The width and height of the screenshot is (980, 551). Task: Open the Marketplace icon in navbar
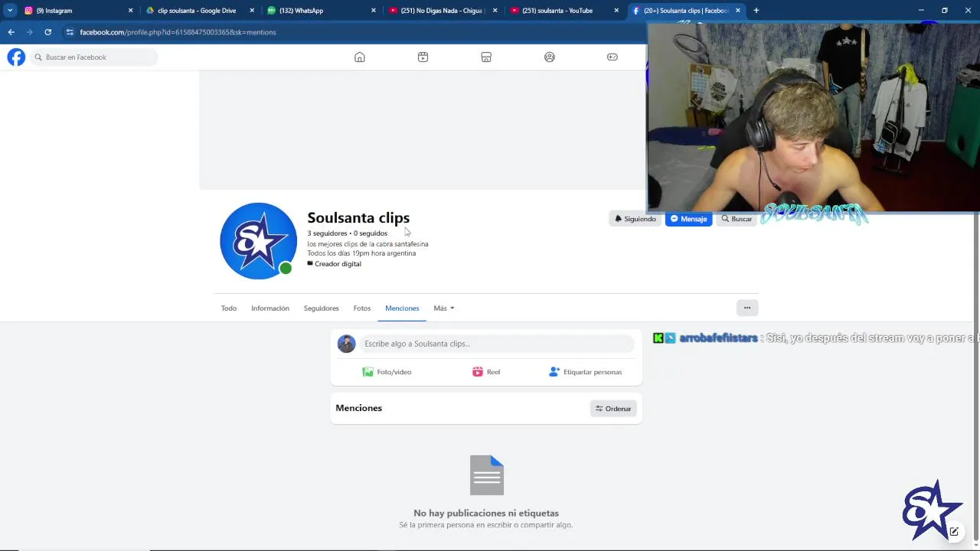[486, 57]
